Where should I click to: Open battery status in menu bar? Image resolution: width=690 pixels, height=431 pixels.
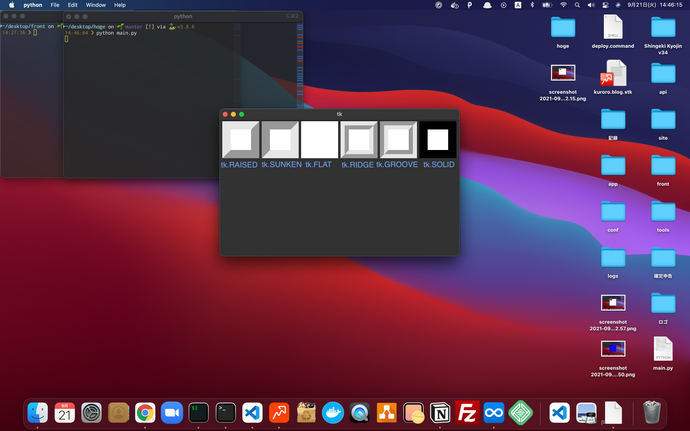[547, 5]
